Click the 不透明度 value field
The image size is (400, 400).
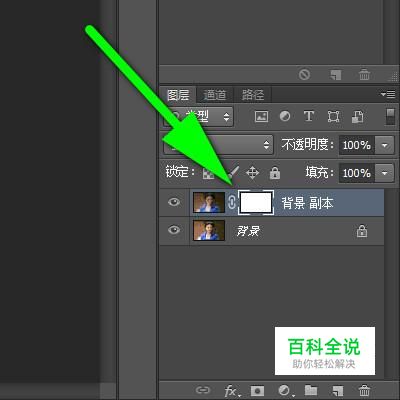click(x=357, y=145)
